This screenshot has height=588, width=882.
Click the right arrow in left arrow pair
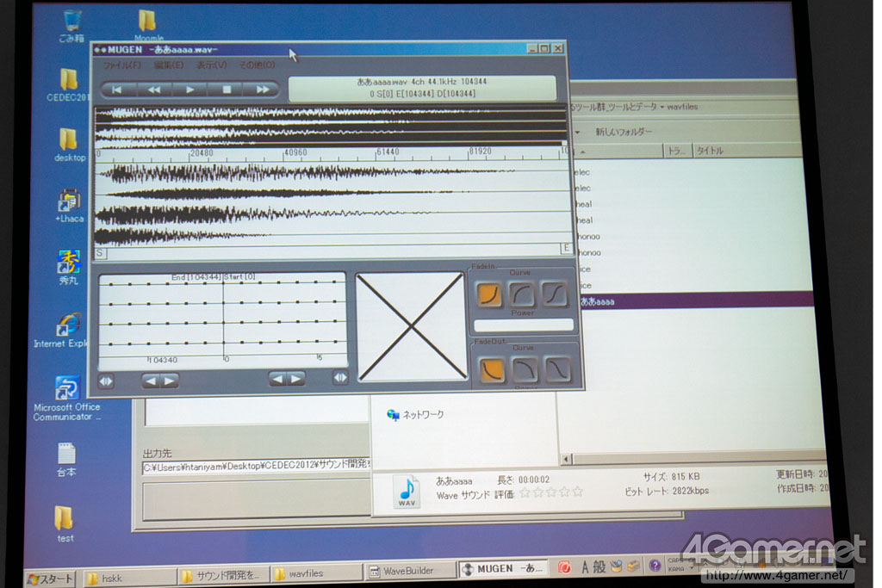tap(170, 381)
